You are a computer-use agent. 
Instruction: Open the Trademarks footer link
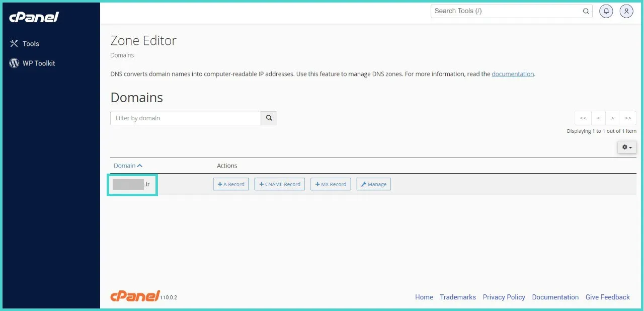click(458, 297)
